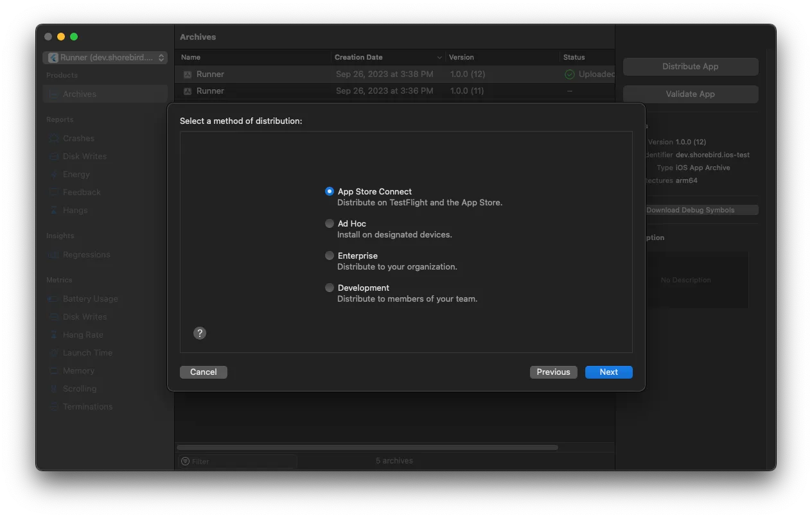The height and width of the screenshot is (518, 812).
Task: Open the Regressions insights
Action: (86, 254)
